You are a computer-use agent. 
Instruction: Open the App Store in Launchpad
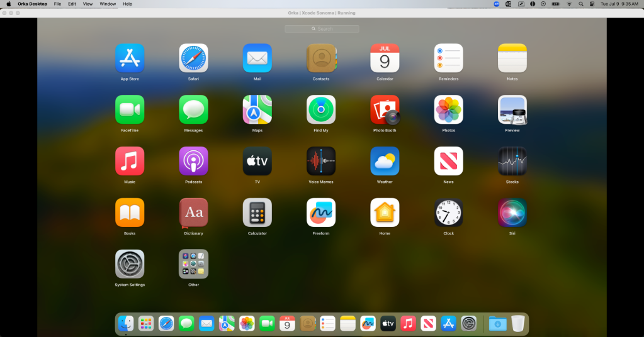[x=130, y=58]
